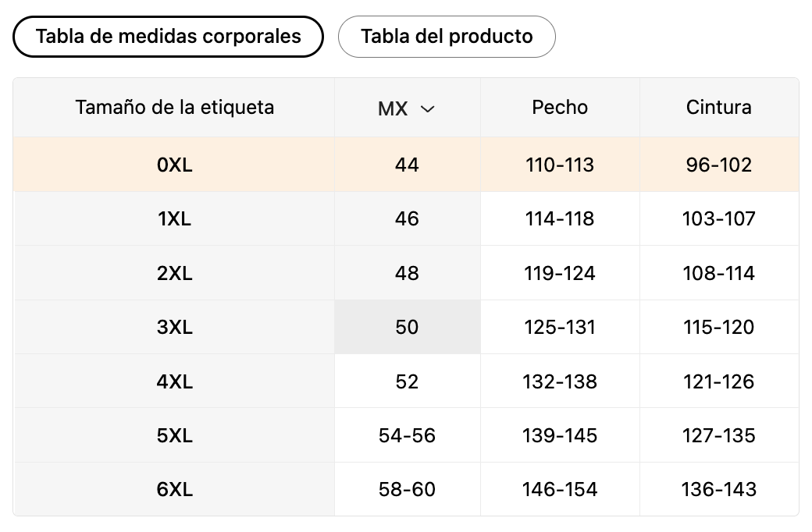Click the Pecho value 132-138 cell
Viewport: 812px width, 532px height.
pos(560,382)
